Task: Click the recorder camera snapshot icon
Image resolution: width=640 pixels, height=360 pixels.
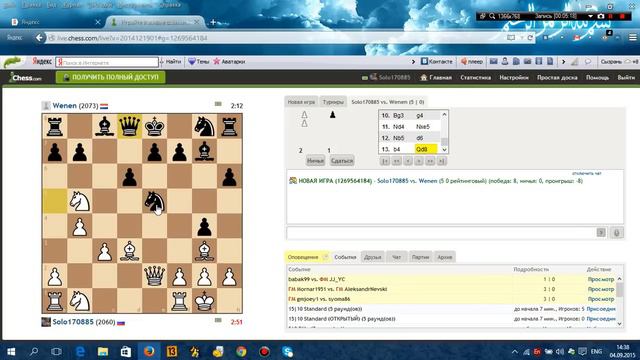Action: [600, 16]
